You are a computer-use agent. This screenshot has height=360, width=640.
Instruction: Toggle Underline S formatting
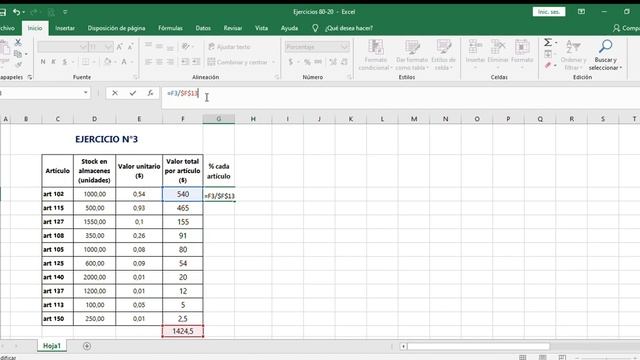[x=64, y=62]
